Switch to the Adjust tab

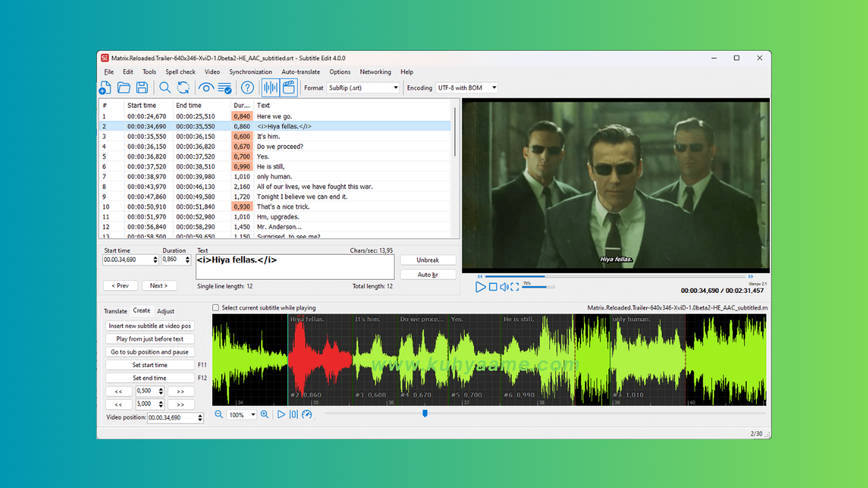tap(165, 311)
